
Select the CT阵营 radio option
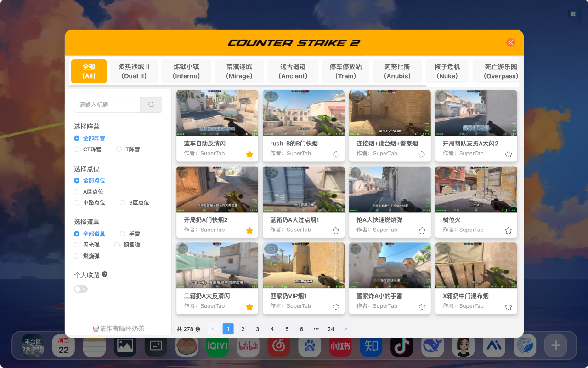[x=88, y=149]
